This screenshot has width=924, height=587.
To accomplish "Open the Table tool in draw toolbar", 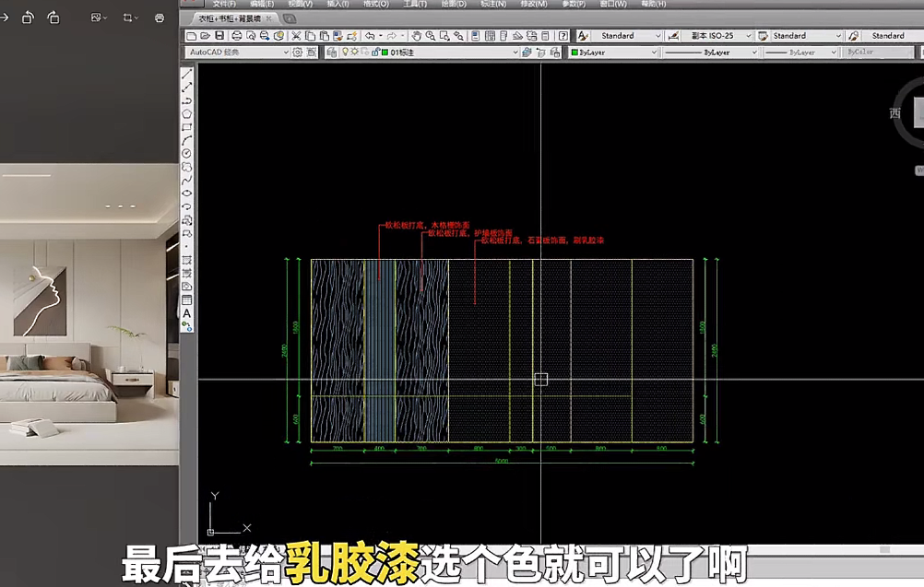I will pos(187,300).
